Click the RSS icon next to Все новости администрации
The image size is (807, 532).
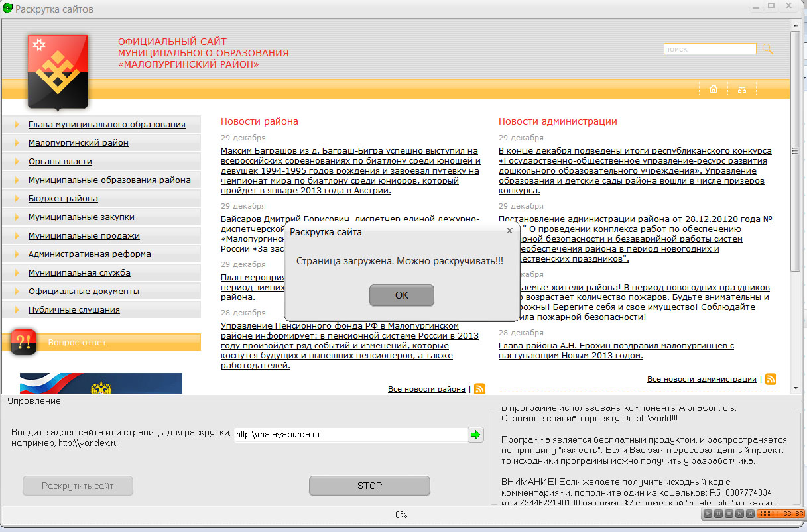tap(771, 379)
